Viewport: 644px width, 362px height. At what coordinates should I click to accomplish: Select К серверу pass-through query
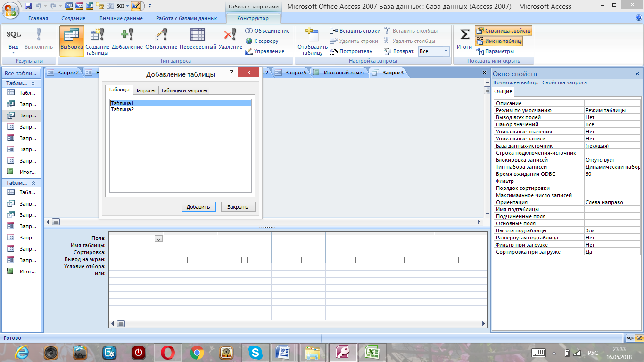(x=262, y=41)
